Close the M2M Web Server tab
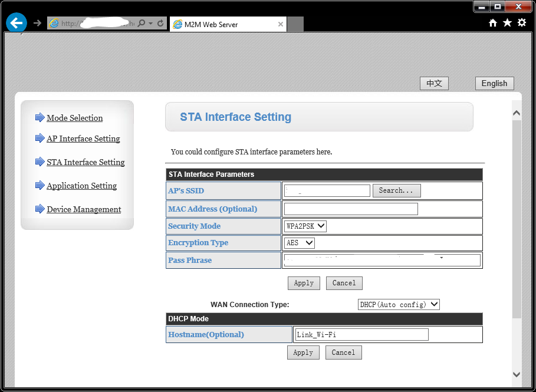The image size is (536, 392). point(281,24)
